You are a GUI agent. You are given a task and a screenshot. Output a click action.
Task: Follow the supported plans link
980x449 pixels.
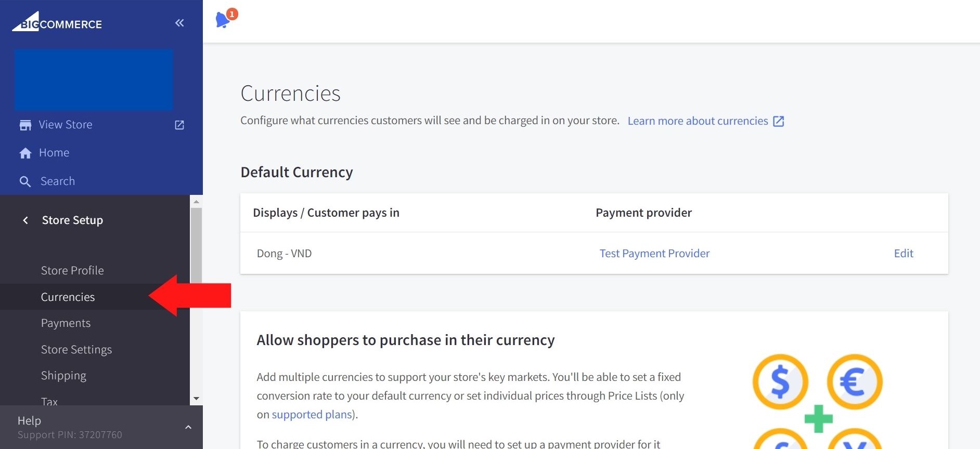(x=312, y=415)
